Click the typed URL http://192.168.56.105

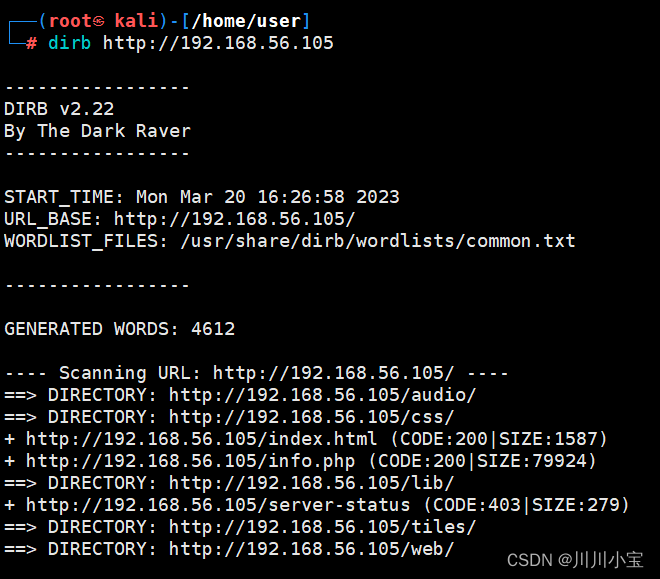[x=218, y=43]
